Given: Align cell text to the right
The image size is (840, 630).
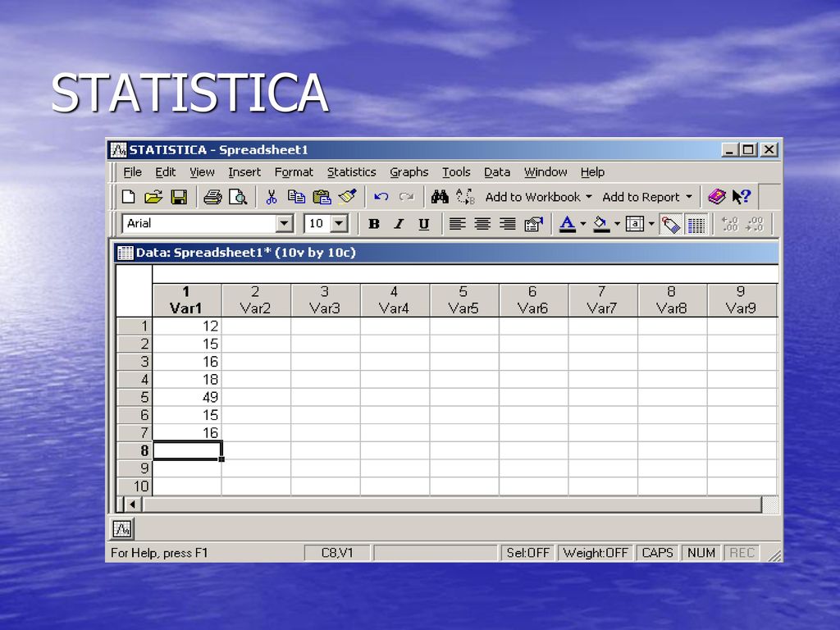Looking at the screenshot, I should [507, 224].
